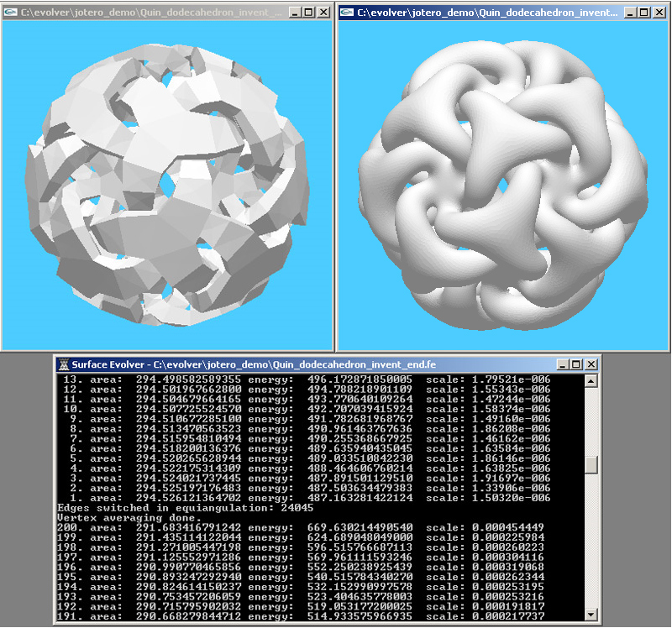Maximize the Surface Evolver console window
Screen dimensions: 672x628
pyautogui.click(x=575, y=364)
